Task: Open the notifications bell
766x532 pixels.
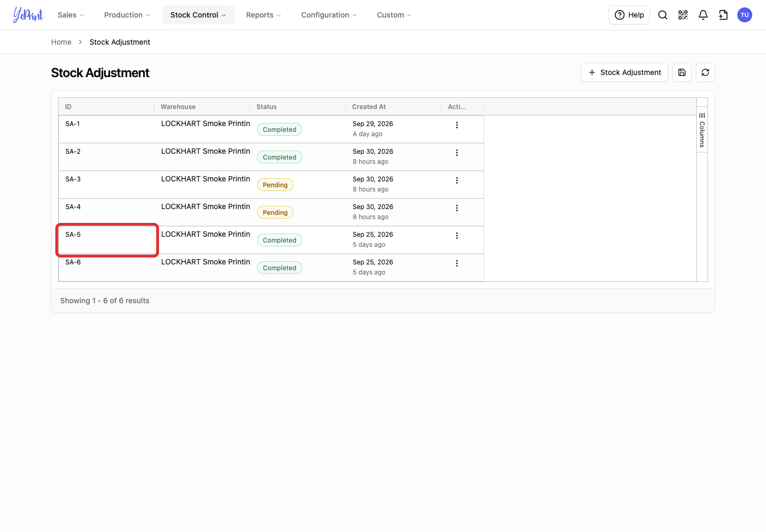Action: click(x=703, y=15)
